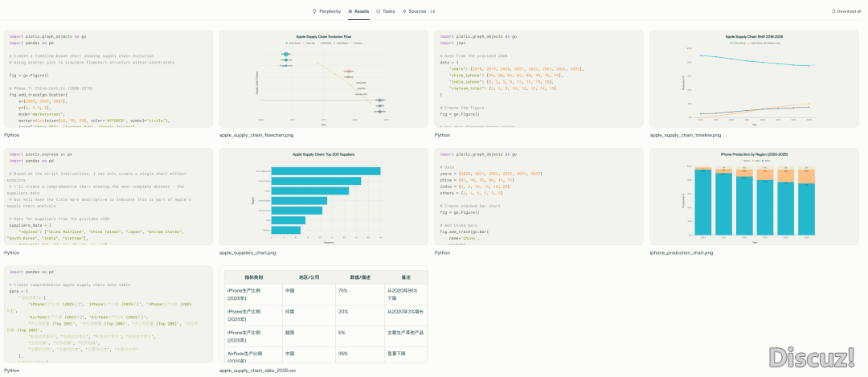Screen dimensions: 868x377
Task: Open the data table pandas Python code card
Action: (108, 313)
